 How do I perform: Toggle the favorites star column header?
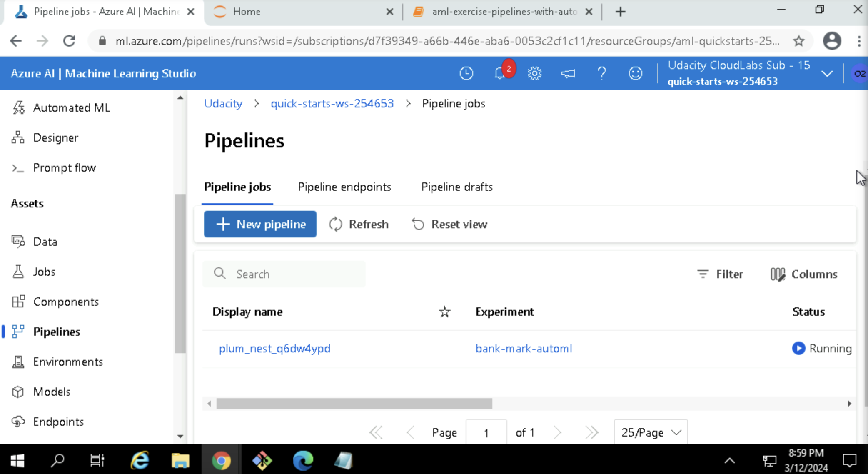pos(444,312)
